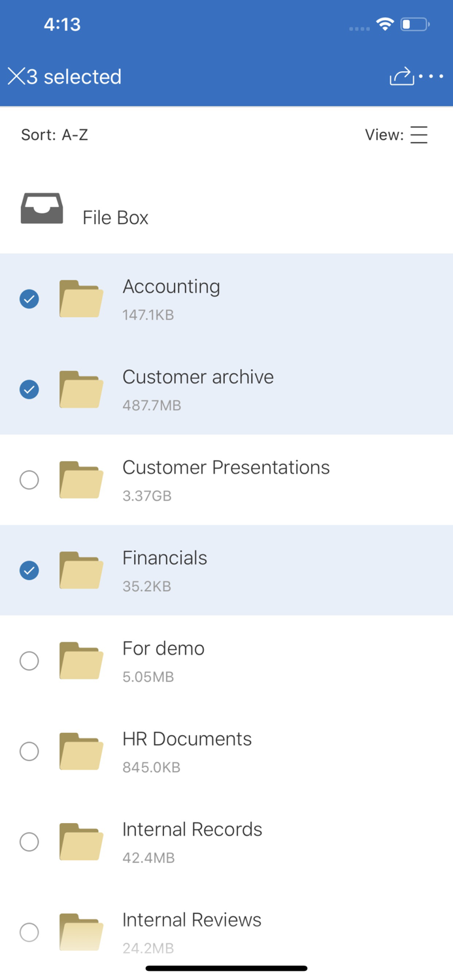Tap the Internal Records folder icon
The width and height of the screenshot is (453, 980).
pos(80,842)
